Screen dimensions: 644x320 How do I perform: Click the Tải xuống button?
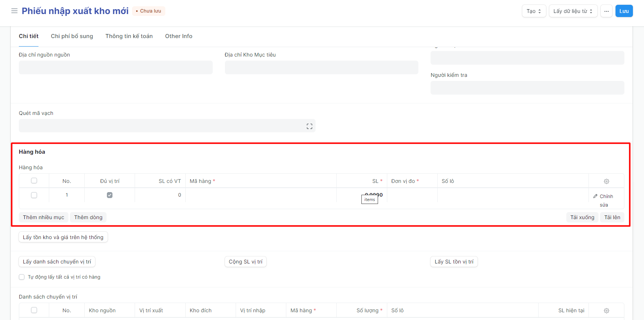coord(582,217)
